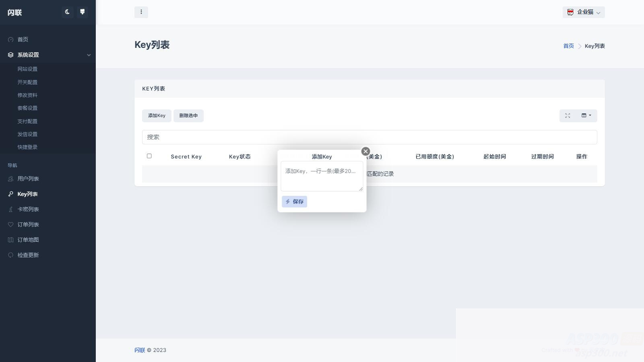Screen dimensions: 644x362
Task: Click the theme brush icon in sidebar header
Action: (x=83, y=12)
